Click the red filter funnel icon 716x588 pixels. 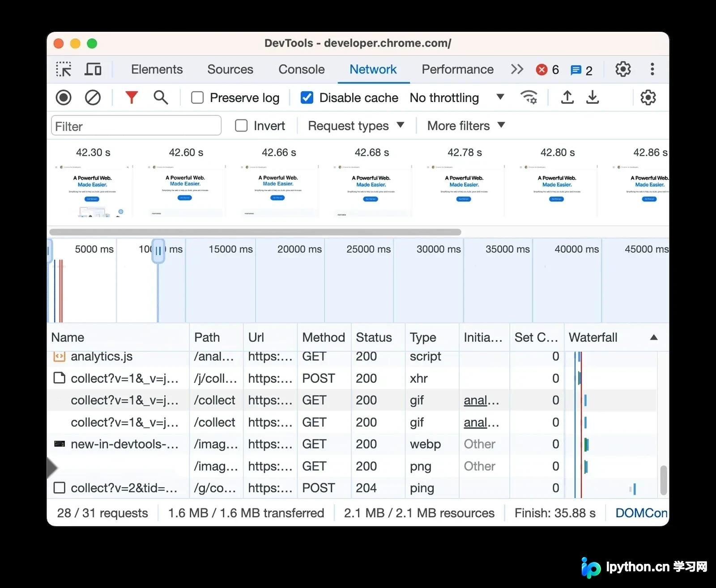point(132,97)
